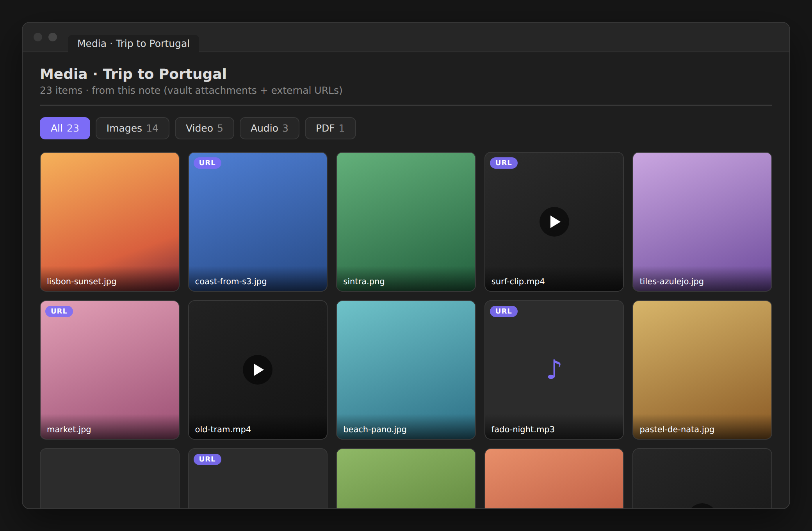Image resolution: width=812 pixels, height=531 pixels.
Task: Click the URL badge on surf-clip.mp4
Action: (504, 163)
